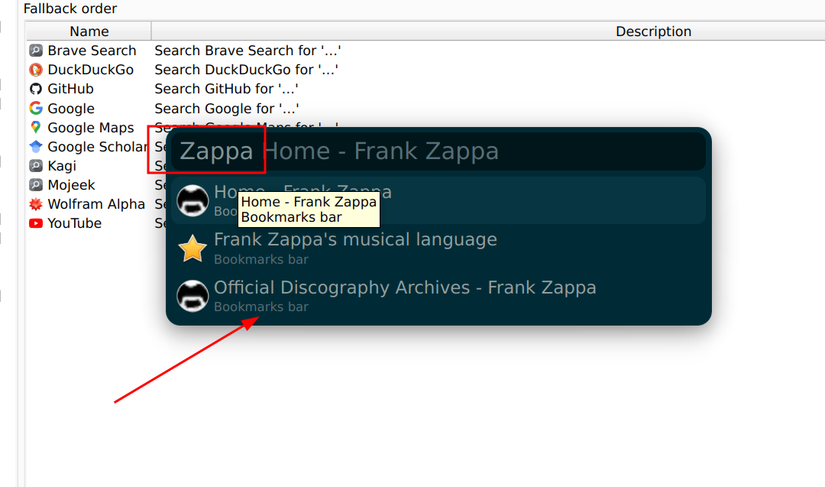
Task: Click the GitHub octocat icon
Action: (36, 89)
